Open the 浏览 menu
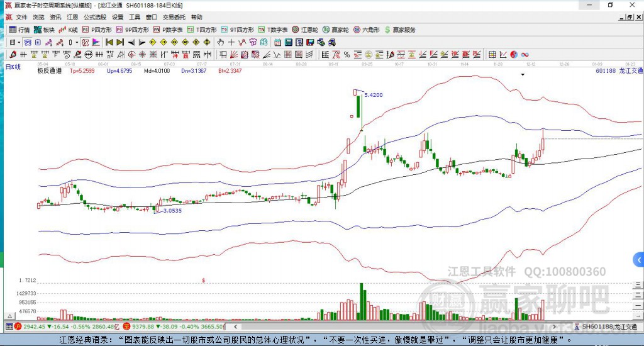 [38, 17]
